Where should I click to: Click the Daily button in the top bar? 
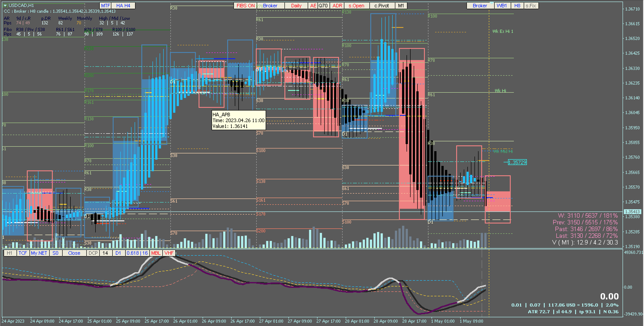click(x=296, y=6)
